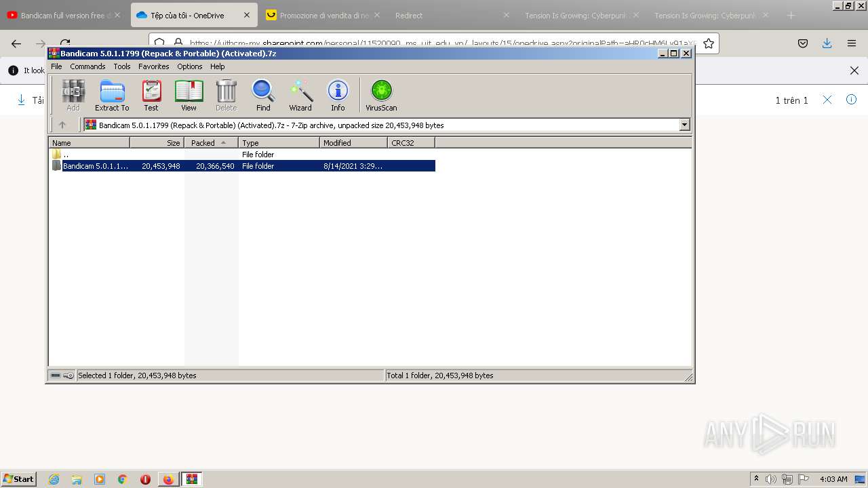This screenshot has width=868, height=488.
Task: Click the Extract To toolbar icon
Action: tap(112, 95)
